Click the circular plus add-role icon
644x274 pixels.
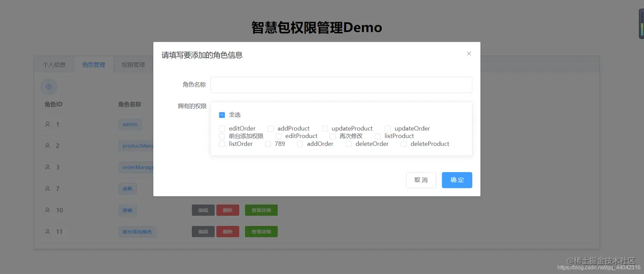click(x=49, y=87)
